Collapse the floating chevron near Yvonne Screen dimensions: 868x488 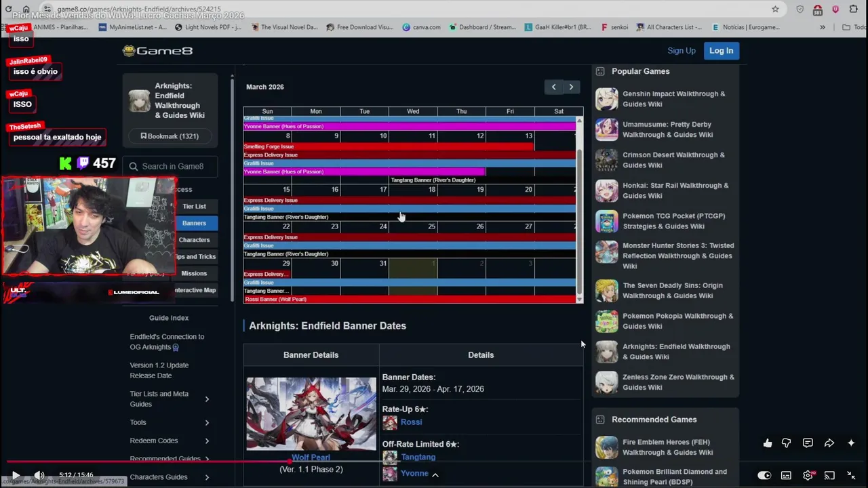pyautogui.click(x=435, y=475)
